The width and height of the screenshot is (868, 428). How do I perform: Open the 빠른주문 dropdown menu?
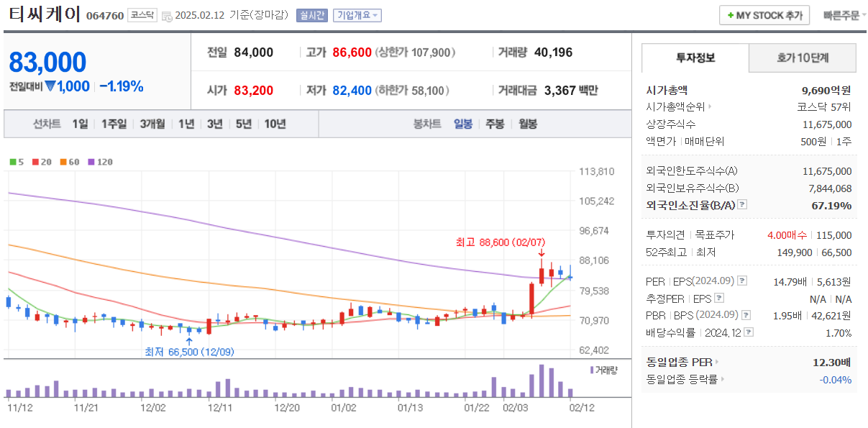point(844,15)
